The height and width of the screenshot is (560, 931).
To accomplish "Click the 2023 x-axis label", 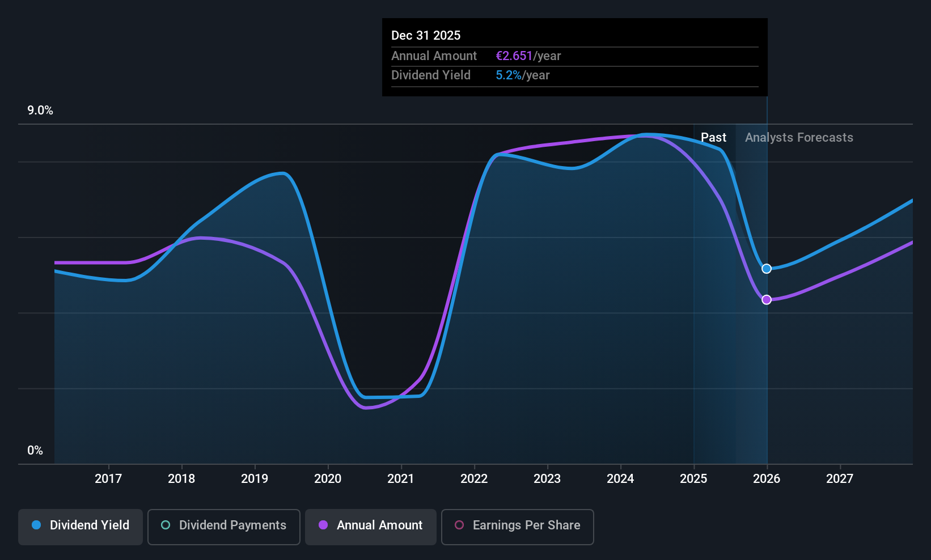I will tap(547, 479).
